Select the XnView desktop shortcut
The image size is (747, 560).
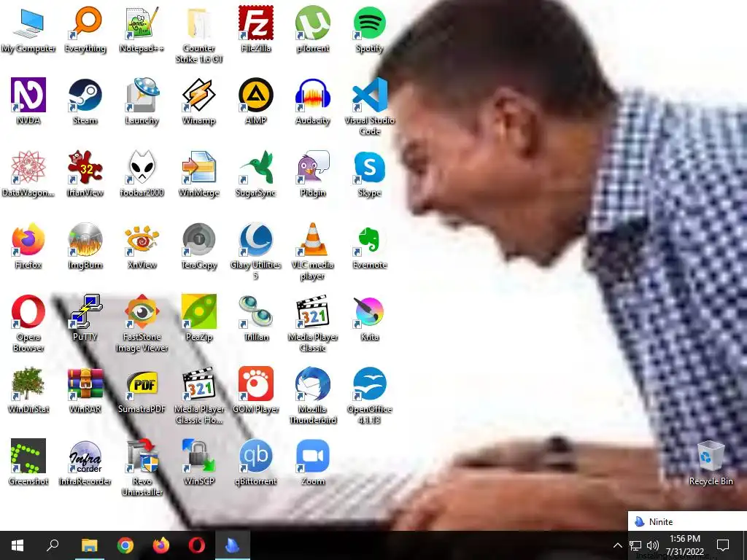[142, 246]
